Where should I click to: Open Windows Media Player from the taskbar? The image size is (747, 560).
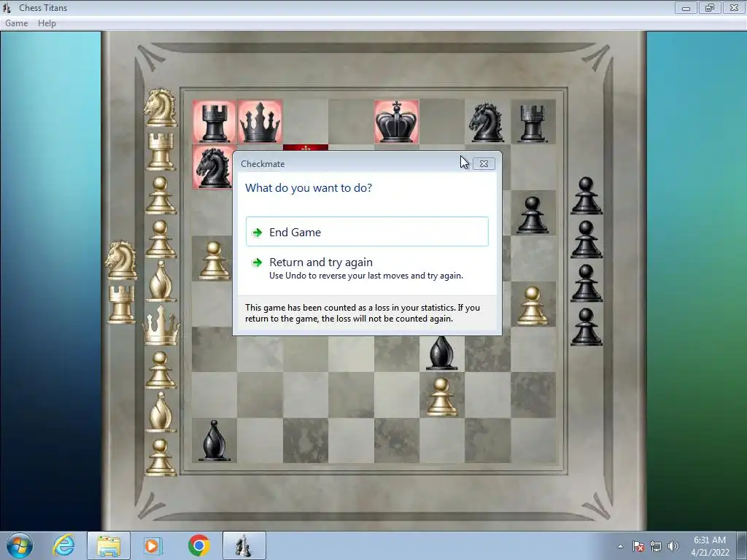click(x=153, y=545)
